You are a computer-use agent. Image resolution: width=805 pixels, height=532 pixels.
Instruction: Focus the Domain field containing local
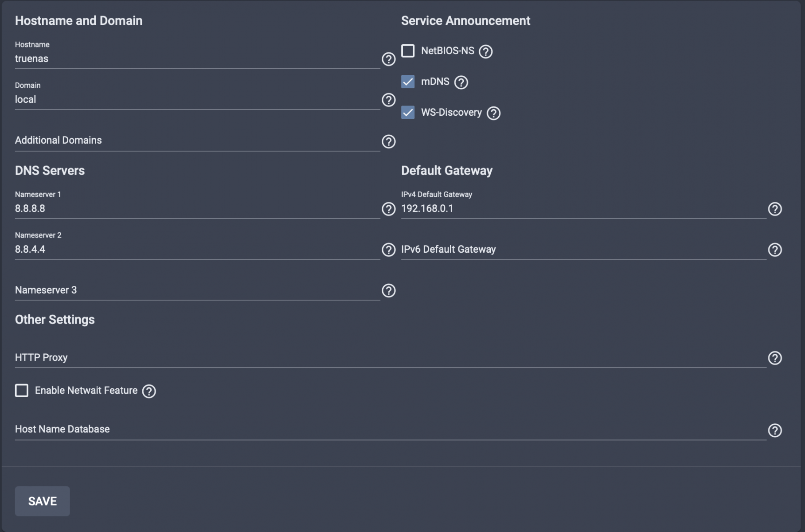pyautogui.click(x=197, y=99)
